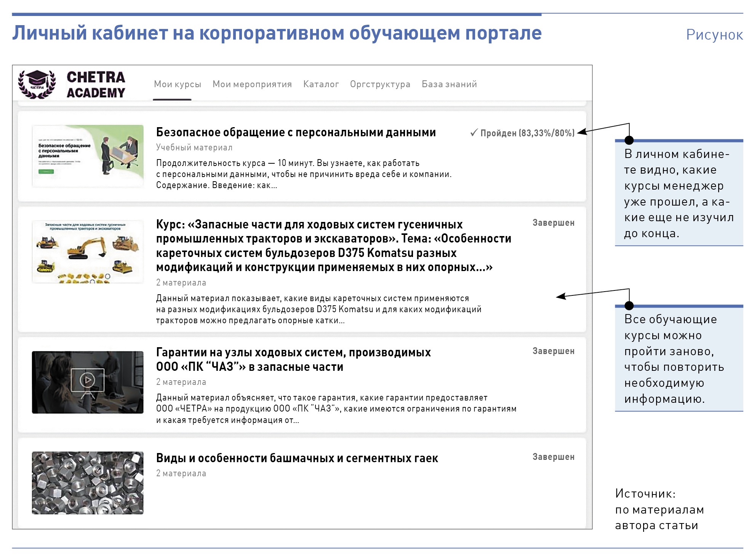Switch to the Мои мероприятия tab
754x560 pixels.
252,84
